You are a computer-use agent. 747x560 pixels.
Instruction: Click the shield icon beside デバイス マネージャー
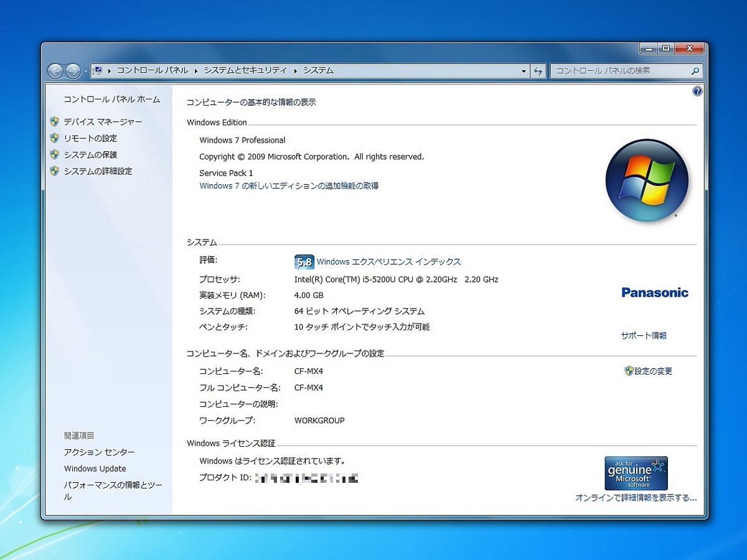[x=55, y=122]
